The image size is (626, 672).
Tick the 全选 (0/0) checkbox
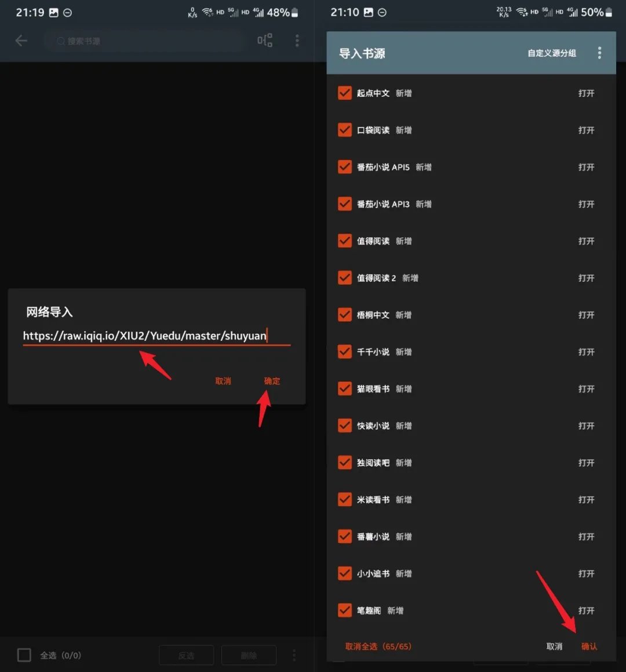point(24,655)
